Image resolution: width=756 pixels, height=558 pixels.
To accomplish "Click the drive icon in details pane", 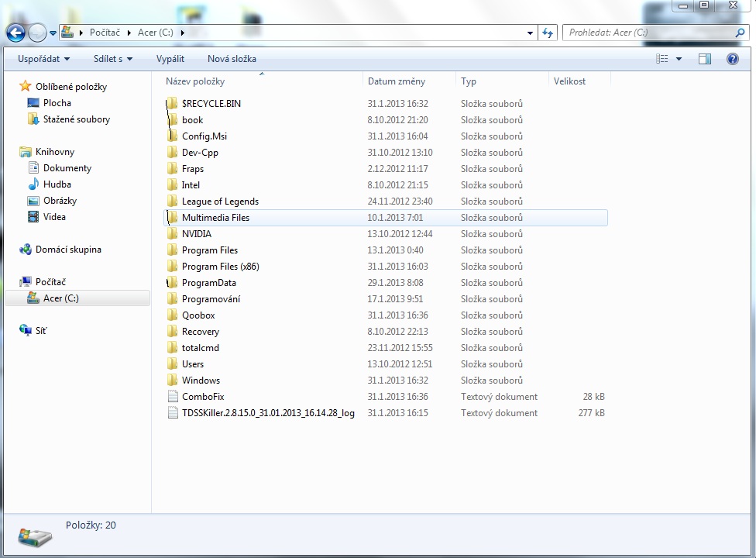I will coord(35,537).
